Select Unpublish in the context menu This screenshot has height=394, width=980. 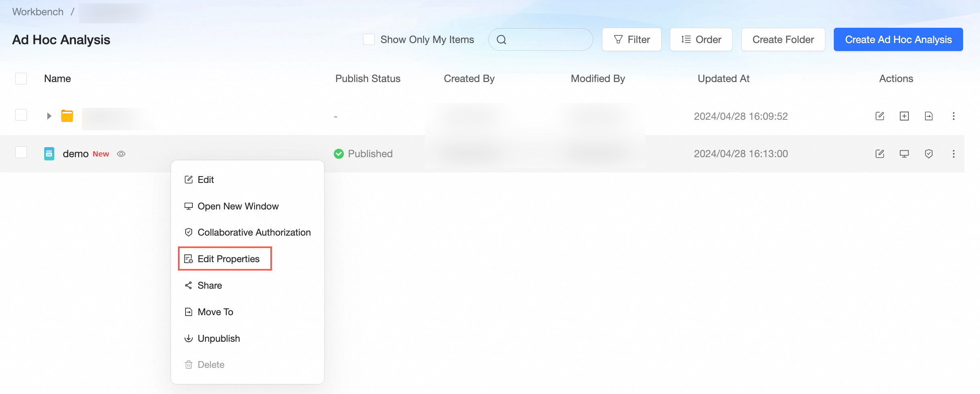click(x=247, y=339)
